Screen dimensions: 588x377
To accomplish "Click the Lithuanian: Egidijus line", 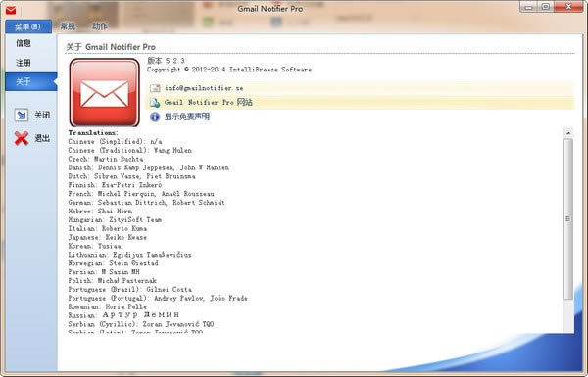I will pyautogui.click(x=129, y=255).
